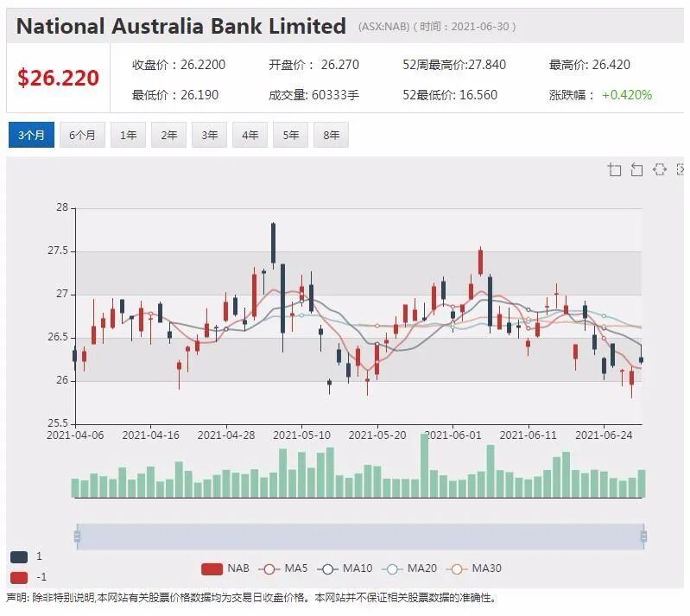Click the 25.5 y-axis price label

(x=58, y=423)
